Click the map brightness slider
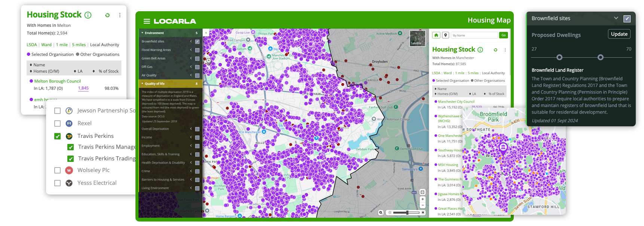The height and width of the screenshot is (226, 644). coord(406,213)
